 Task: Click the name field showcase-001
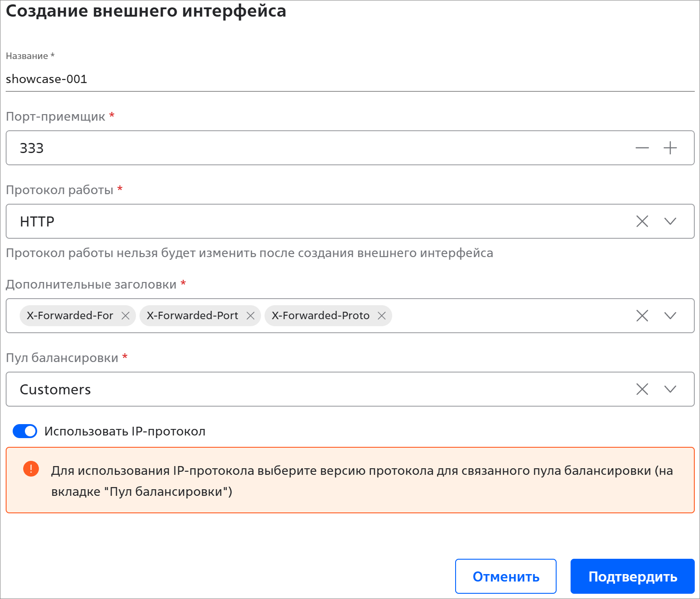[306, 79]
